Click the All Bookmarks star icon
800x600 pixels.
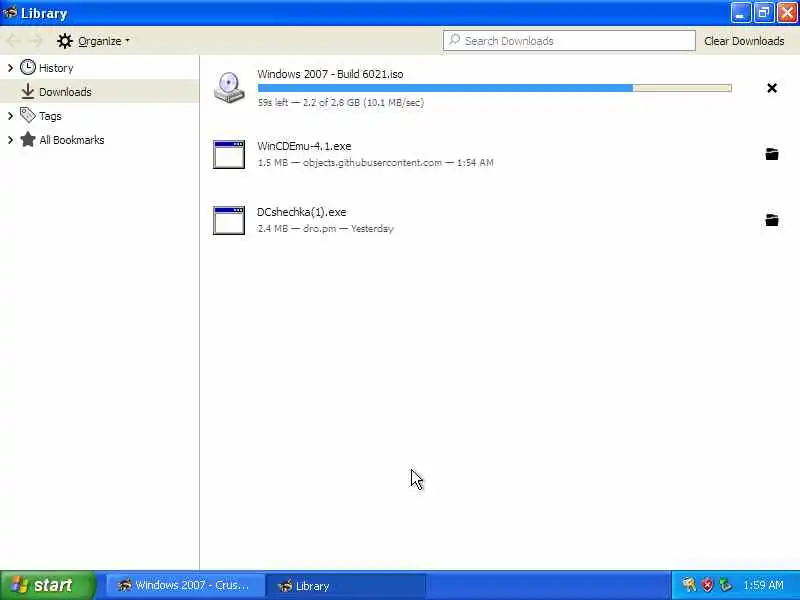28,139
